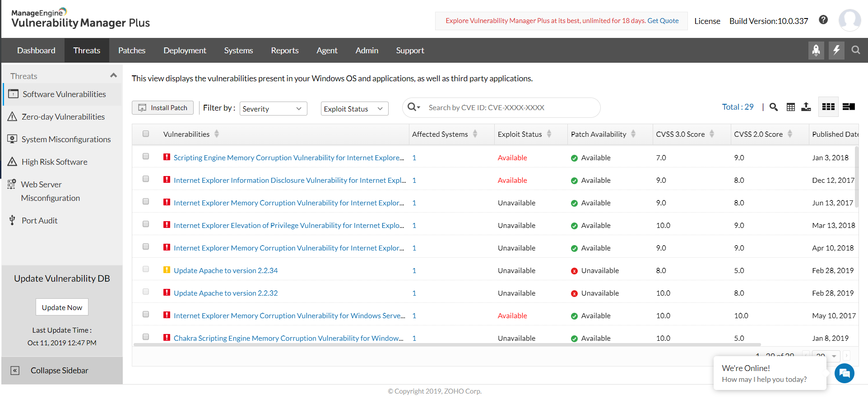
Task: Collapse the Threats sidebar section
Action: point(113,75)
